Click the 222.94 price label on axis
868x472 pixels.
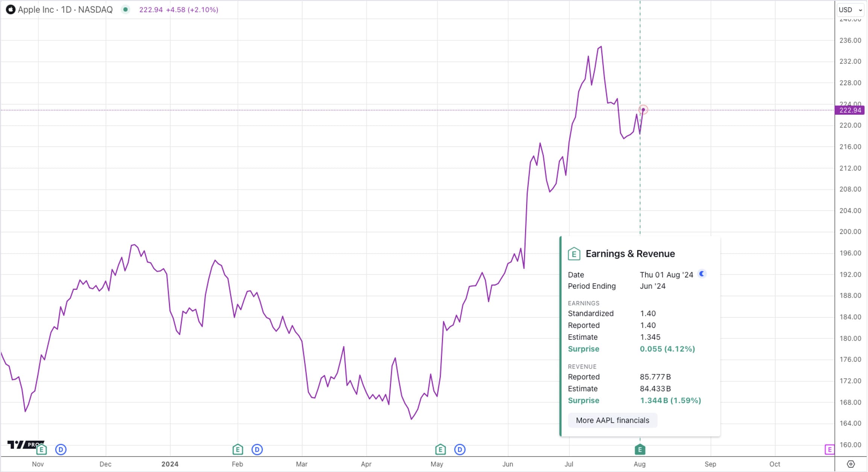[x=850, y=110]
